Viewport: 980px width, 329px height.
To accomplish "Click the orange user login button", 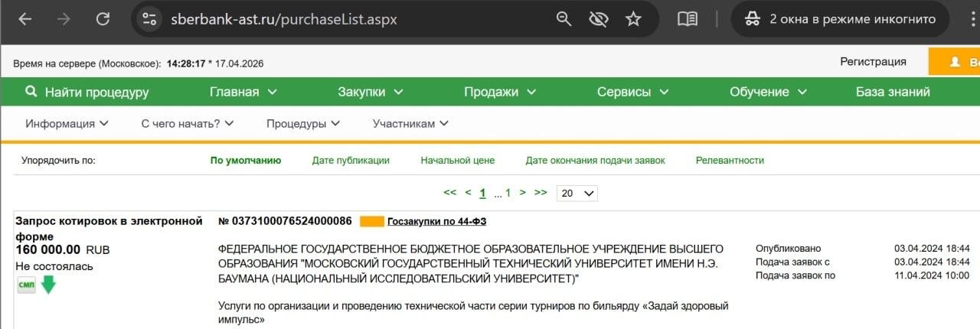I will coord(954,63).
